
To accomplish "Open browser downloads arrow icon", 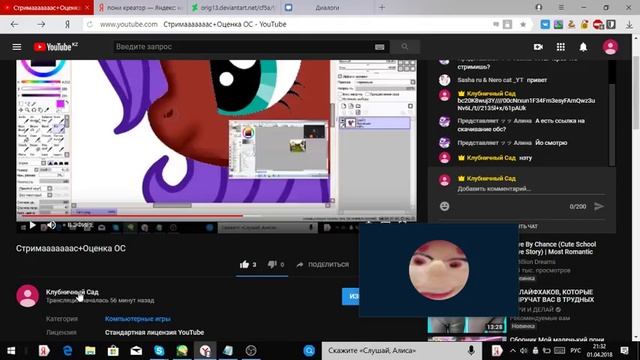I will coord(629,24).
